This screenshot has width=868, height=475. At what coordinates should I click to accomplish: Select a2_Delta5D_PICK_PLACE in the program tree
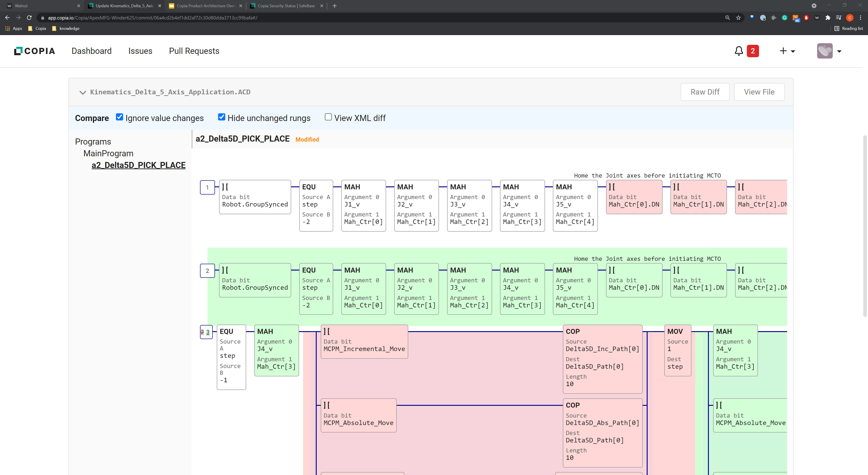coord(139,165)
